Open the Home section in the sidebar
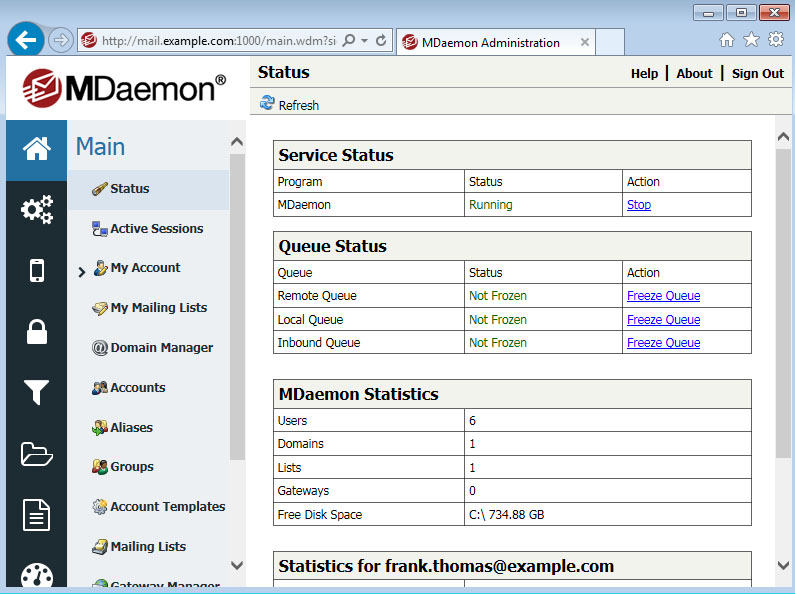Image resolution: width=795 pixels, height=594 pixels. (37, 150)
